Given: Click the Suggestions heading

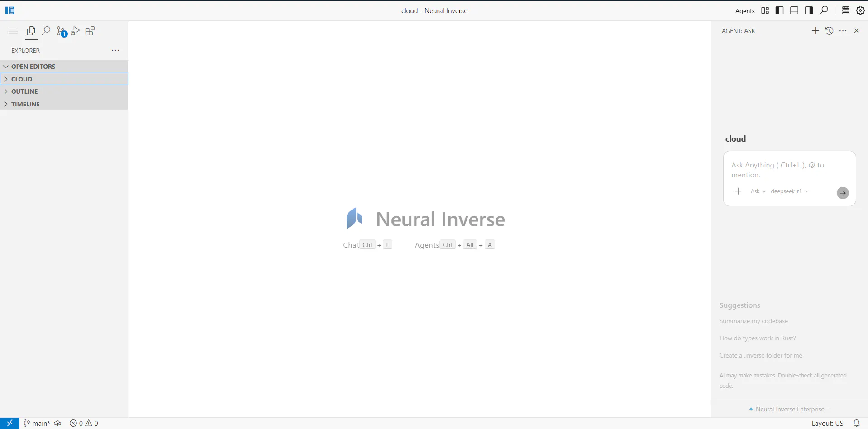Looking at the screenshot, I should [x=739, y=305].
